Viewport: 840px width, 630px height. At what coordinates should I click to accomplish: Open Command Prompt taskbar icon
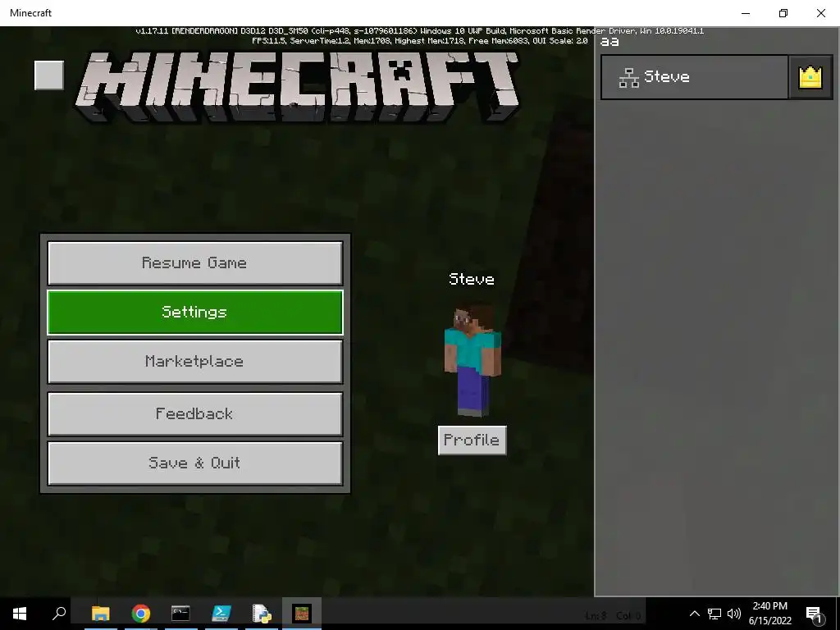[x=180, y=614]
